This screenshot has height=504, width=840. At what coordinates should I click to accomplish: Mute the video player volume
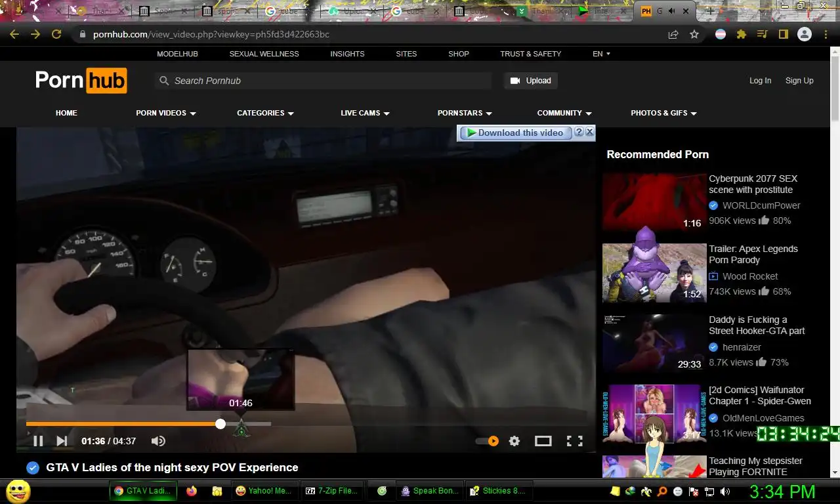click(x=158, y=441)
